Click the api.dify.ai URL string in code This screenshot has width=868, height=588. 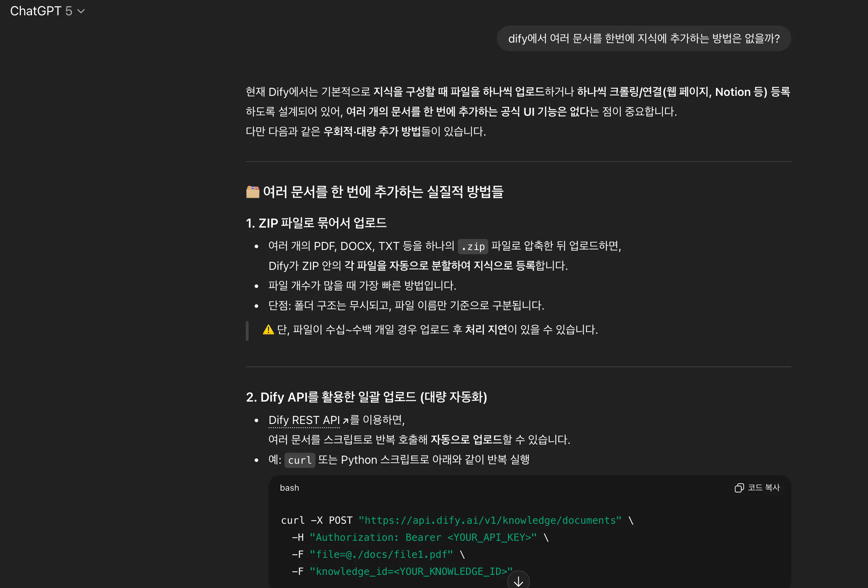[x=490, y=520]
